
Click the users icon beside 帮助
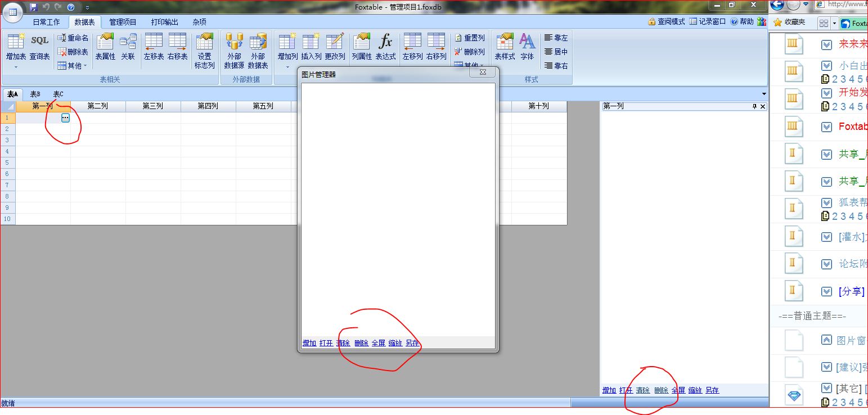(x=762, y=21)
